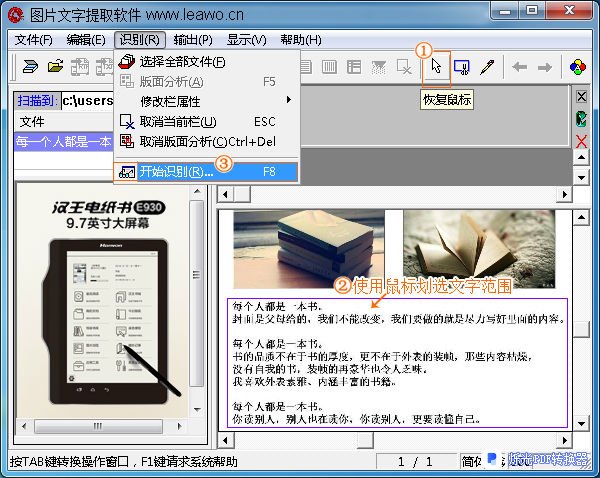Click left arrow of upper horizontal scrollbar
The height and width of the screenshot is (478, 600).
(225, 194)
